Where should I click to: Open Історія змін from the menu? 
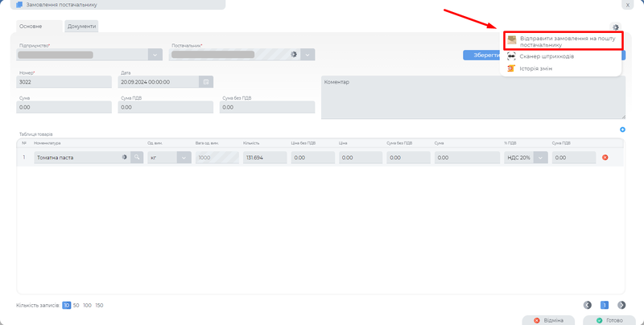click(541, 68)
